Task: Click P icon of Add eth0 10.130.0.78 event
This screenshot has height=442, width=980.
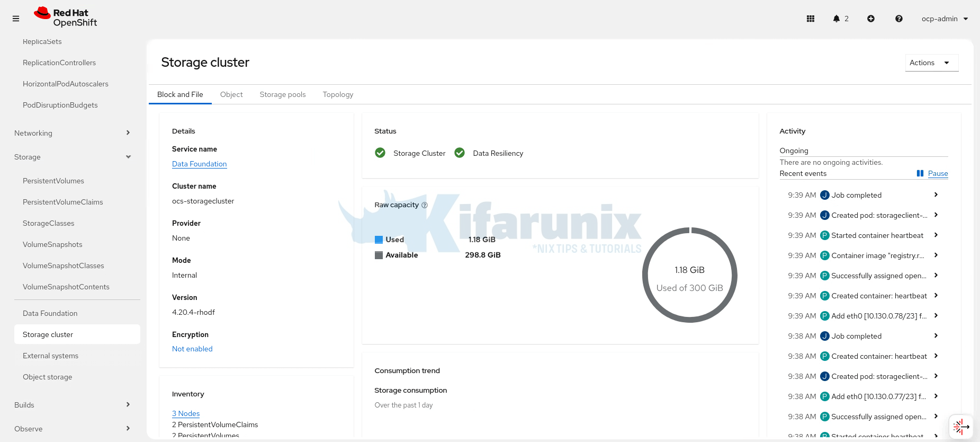Action: click(825, 316)
